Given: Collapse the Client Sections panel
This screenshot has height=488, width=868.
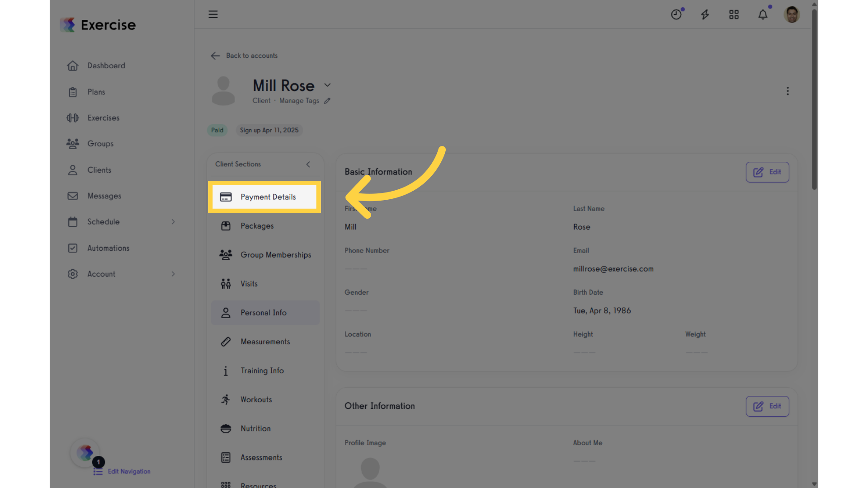Looking at the screenshot, I should click(308, 164).
